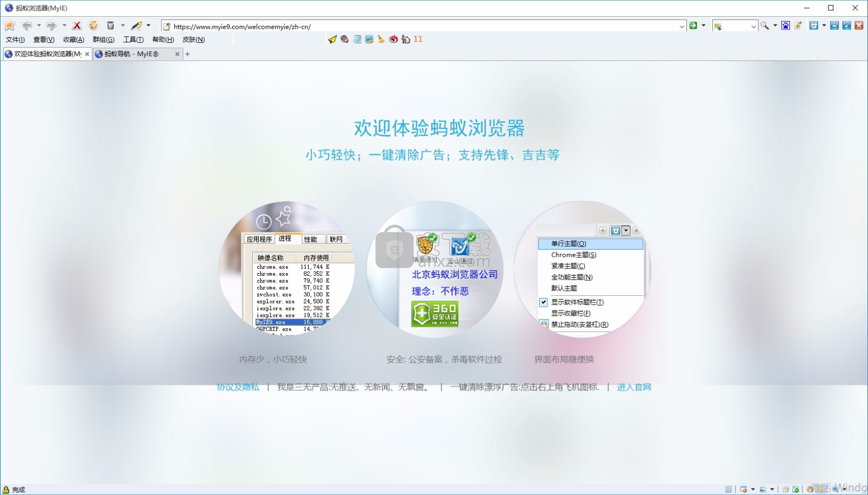868x495 pixels.
Task: Expand the search engine box dropdown
Action: click(753, 26)
